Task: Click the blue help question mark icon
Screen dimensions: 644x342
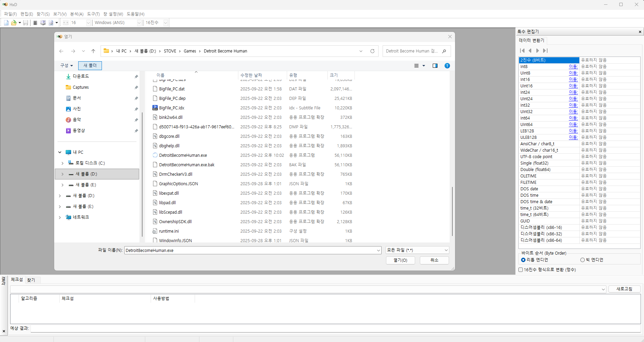Action: point(447,66)
